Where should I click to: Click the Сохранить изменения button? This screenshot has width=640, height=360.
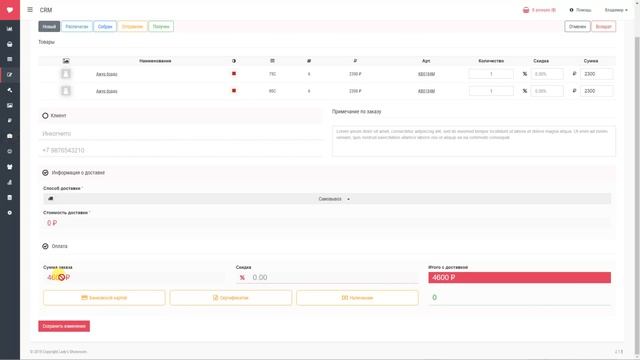point(64,326)
